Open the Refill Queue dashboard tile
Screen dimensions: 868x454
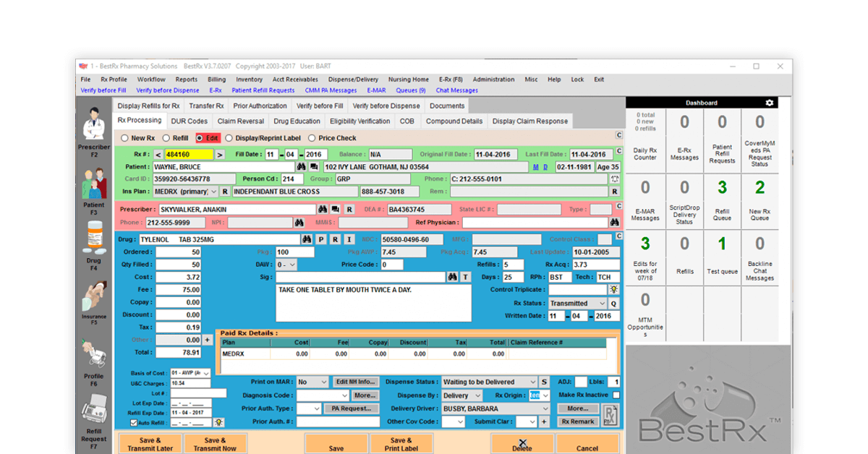click(x=722, y=202)
